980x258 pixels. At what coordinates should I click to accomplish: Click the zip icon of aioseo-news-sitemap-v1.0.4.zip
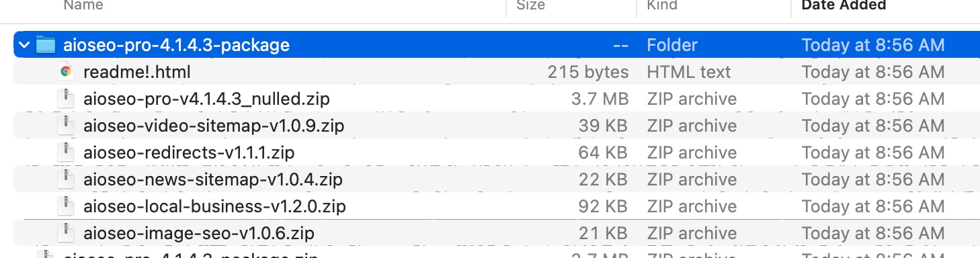(66, 179)
